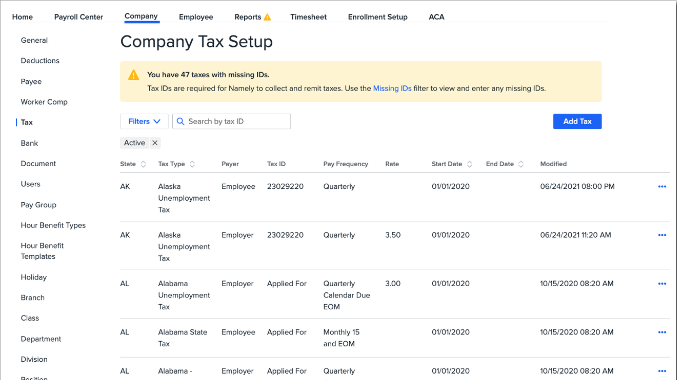Open actions for Alabama State Tax row
Screen dimensions: 677x380
tap(662, 332)
